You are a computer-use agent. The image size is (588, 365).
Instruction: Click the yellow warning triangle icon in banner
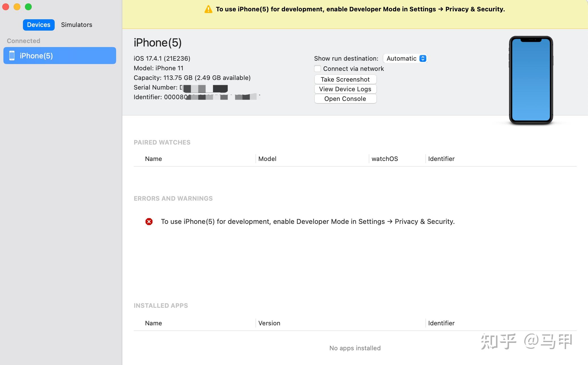[x=208, y=9]
